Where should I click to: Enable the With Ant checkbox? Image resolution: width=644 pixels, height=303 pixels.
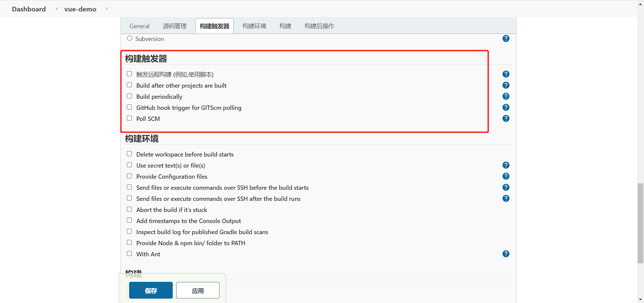[129, 254]
